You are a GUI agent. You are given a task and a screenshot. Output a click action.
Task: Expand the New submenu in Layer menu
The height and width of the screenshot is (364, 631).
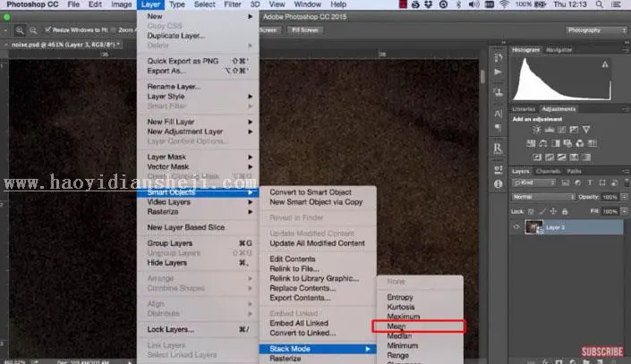[198, 16]
